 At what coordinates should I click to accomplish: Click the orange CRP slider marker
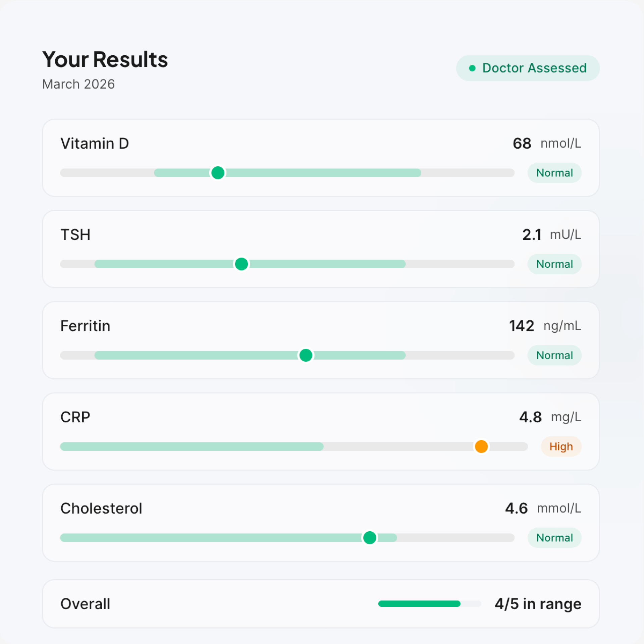(x=481, y=446)
